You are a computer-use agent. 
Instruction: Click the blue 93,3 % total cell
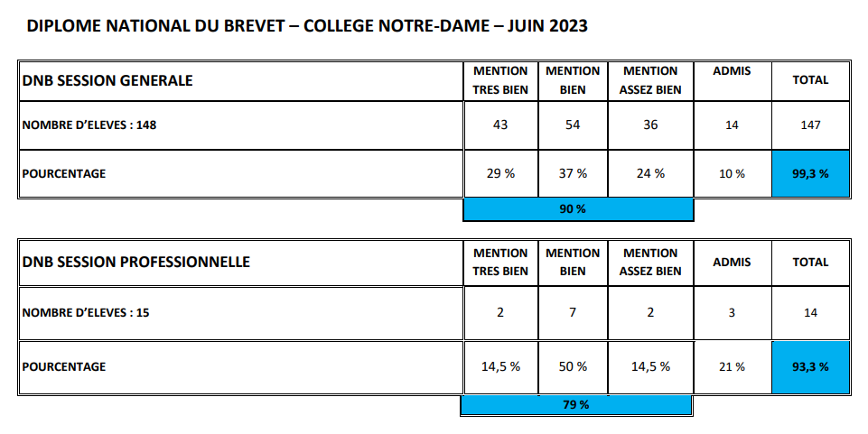coord(810,366)
